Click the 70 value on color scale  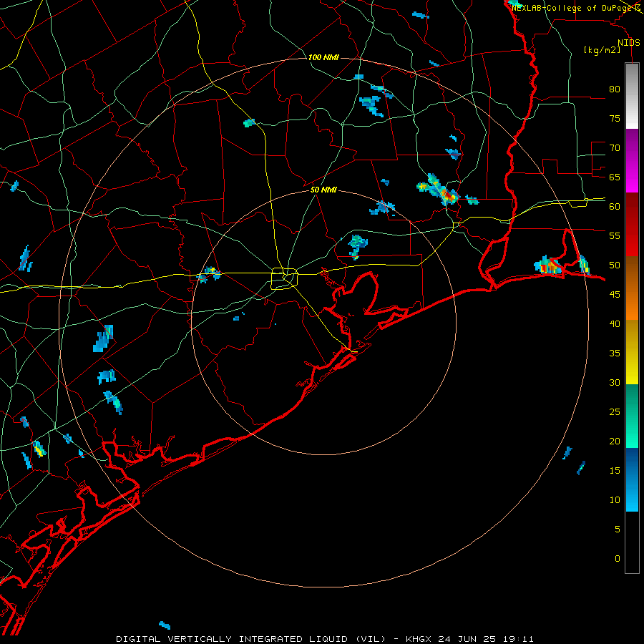tap(615, 148)
